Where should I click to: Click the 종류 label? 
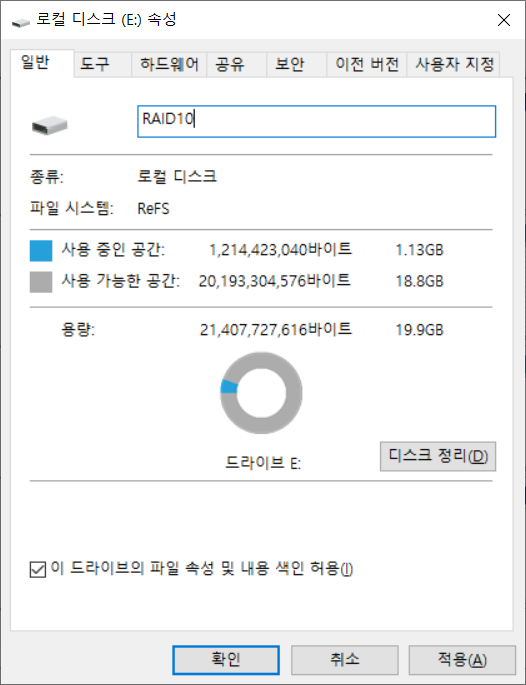47,177
